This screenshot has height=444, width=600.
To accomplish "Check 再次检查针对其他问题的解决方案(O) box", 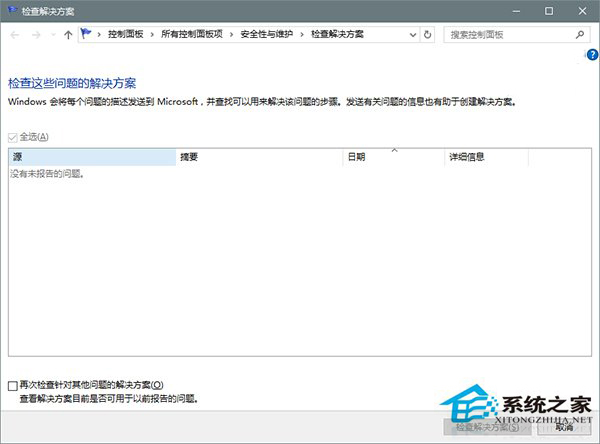I will tap(13, 386).
